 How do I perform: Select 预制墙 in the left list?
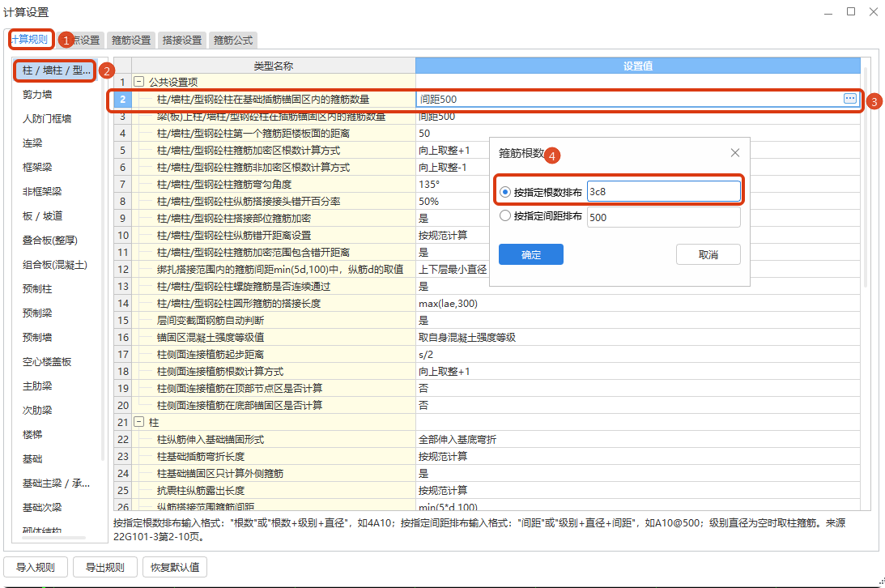click(x=37, y=337)
